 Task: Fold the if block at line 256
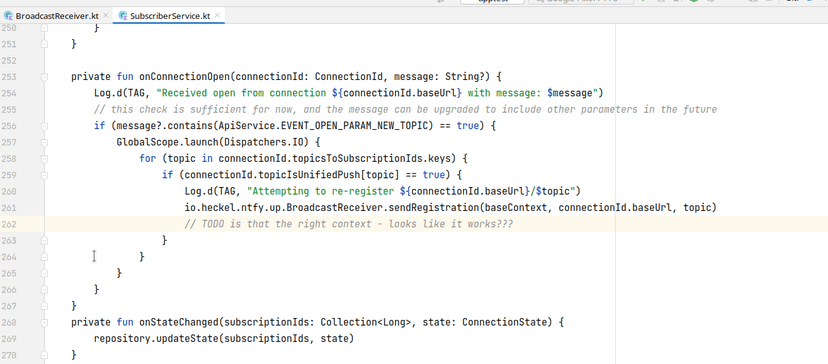click(x=44, y=126)
